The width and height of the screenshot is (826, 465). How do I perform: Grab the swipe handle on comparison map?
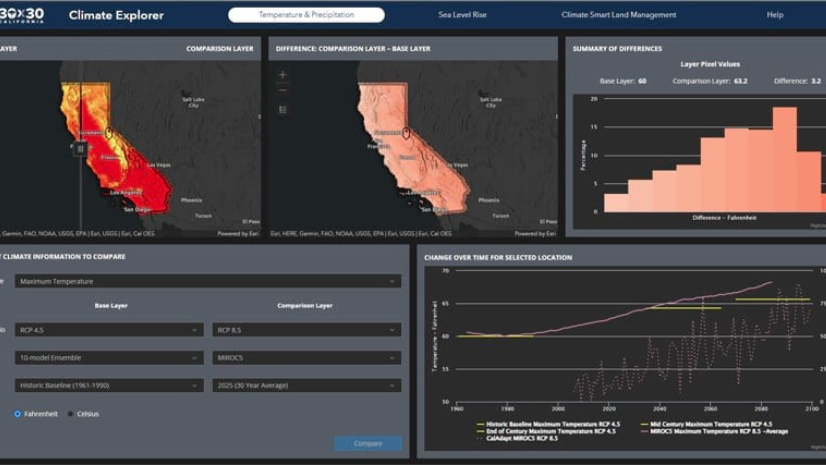80,149
